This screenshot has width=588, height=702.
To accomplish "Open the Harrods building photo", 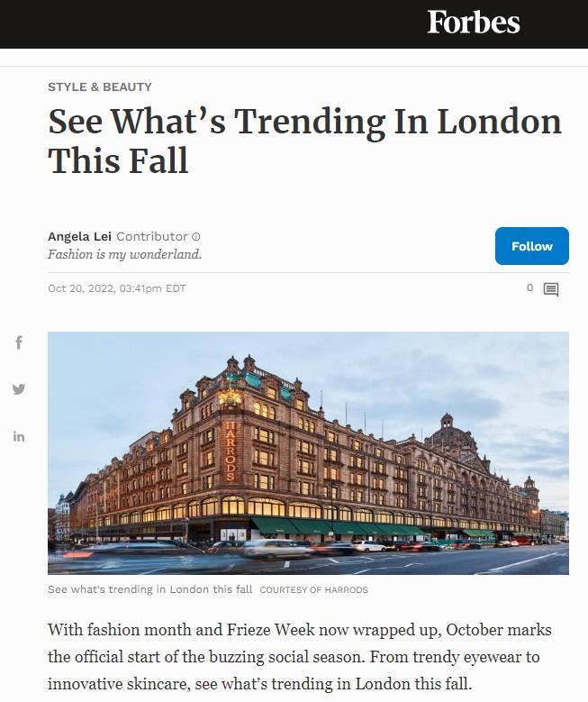I will click(x=308, y=453).
